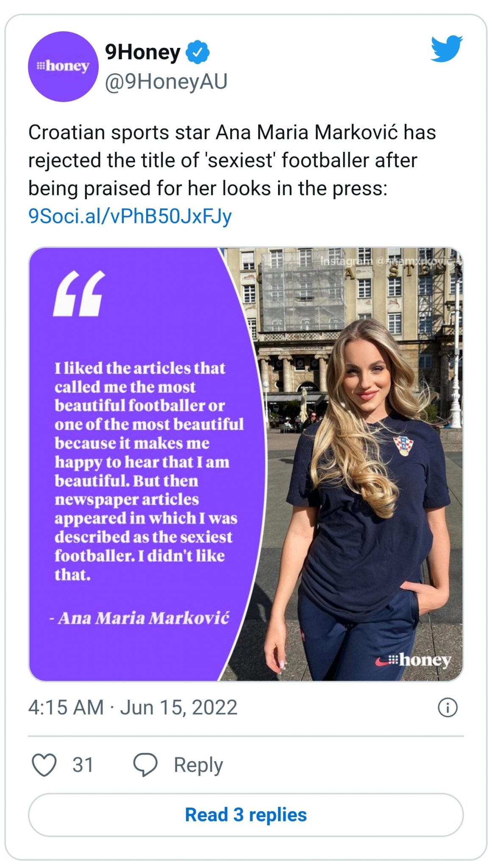The width and height of the screenshot is (492, 868).
Task: Open the tweet info icon
Action: click(x=448, y=707)
